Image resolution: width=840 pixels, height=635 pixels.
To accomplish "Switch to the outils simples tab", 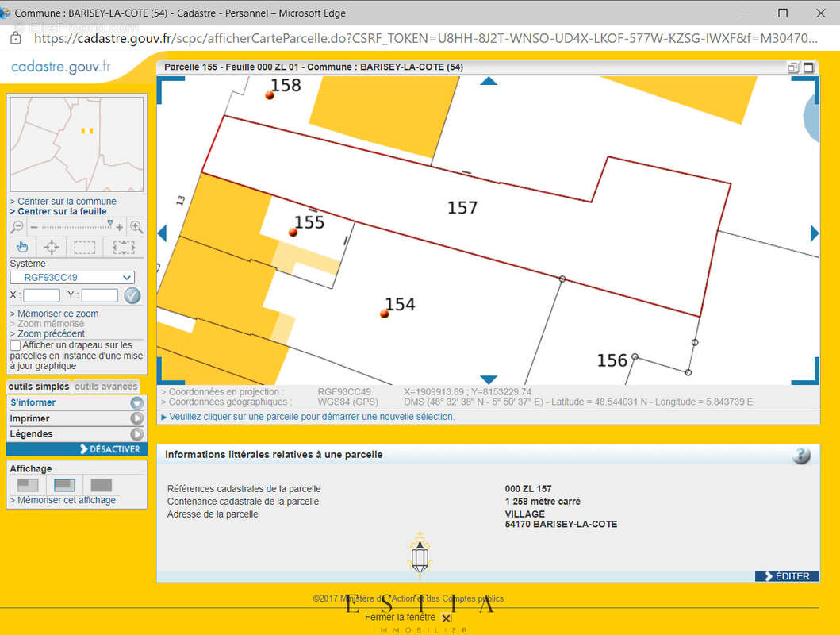I will (39, 387).
